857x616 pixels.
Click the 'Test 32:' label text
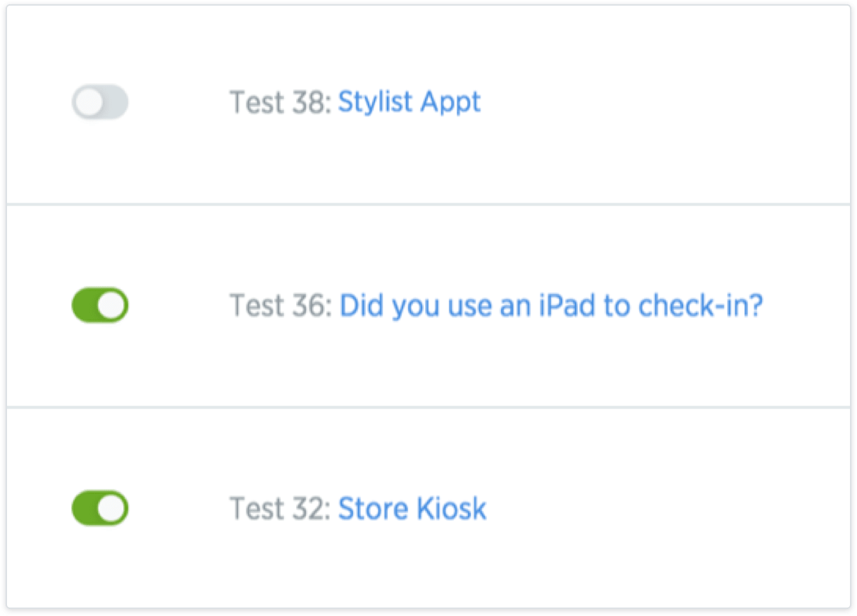[280, 509]
